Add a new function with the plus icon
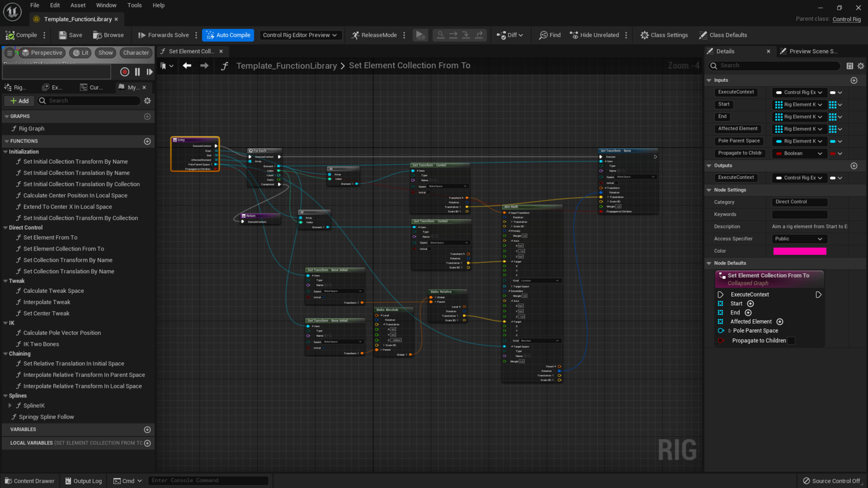The width and height of the screenshot is (868, 488). click(x=147, y=142)
